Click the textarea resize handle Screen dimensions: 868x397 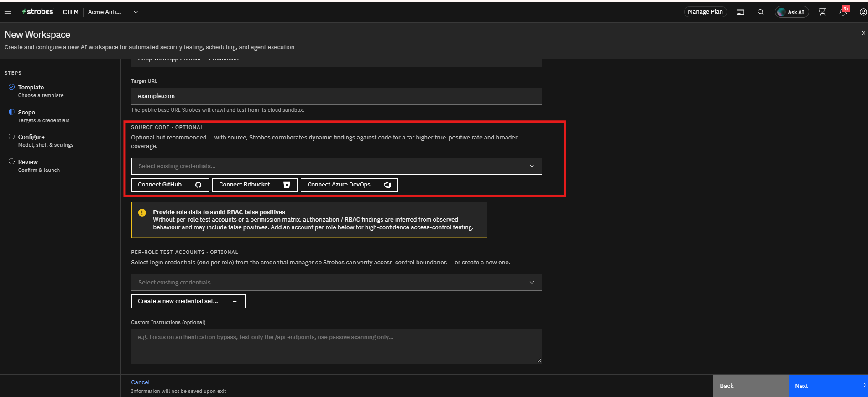pos(539,361)
